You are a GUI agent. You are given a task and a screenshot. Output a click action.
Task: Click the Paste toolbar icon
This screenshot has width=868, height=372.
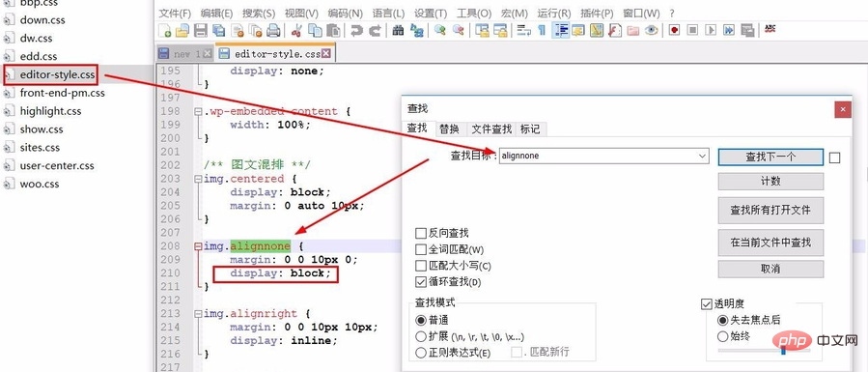pyautogui.click(x=333, y=31)
